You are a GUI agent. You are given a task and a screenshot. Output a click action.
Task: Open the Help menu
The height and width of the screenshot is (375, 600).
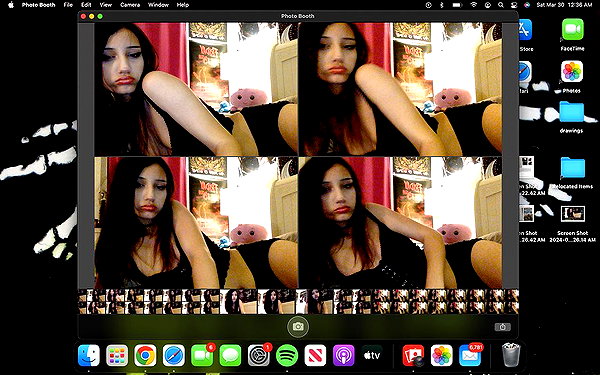coord(183,5)
